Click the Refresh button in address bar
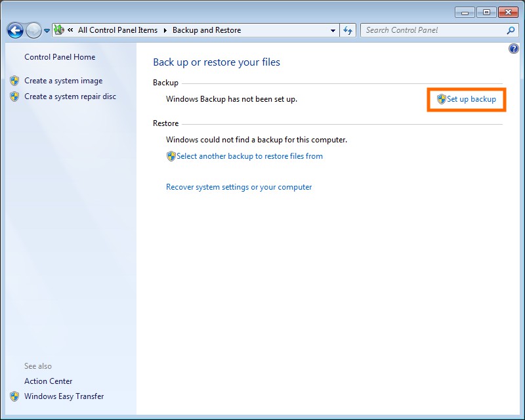The width and height of the screenshot is (525, 420). pos(348,30)
